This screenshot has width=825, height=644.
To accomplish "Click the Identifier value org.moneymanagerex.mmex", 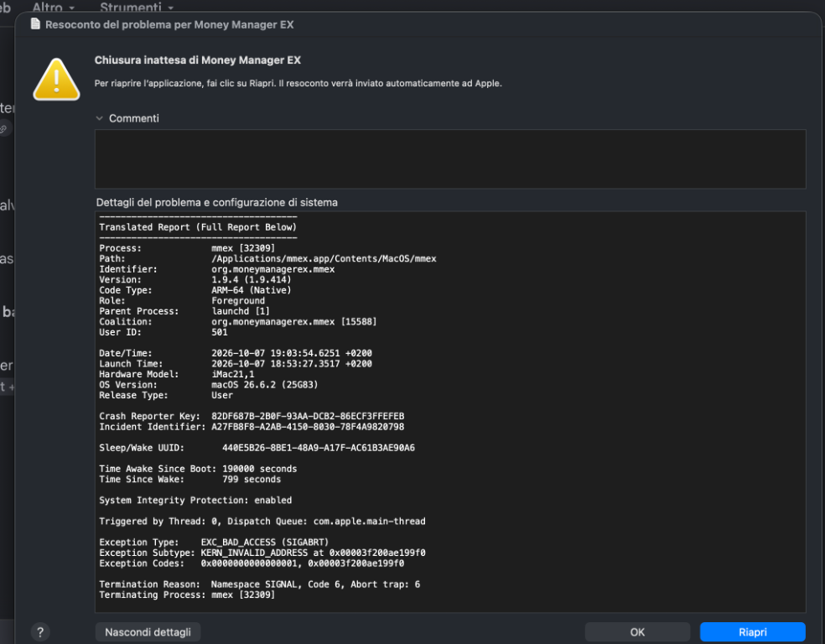I will pyautogui.click(x=273, y=269).
